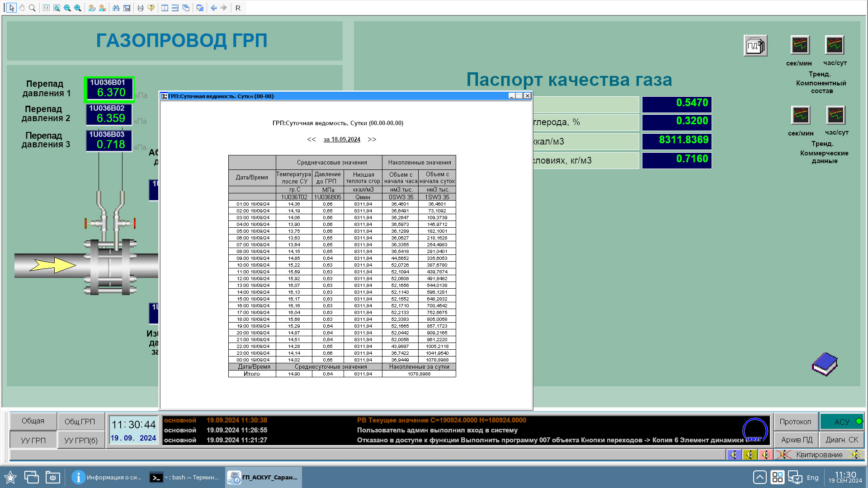This screenshot has height=488, width=868.
Task: Click the date link за 18.09.2024
Action: [x=342, y=139]
